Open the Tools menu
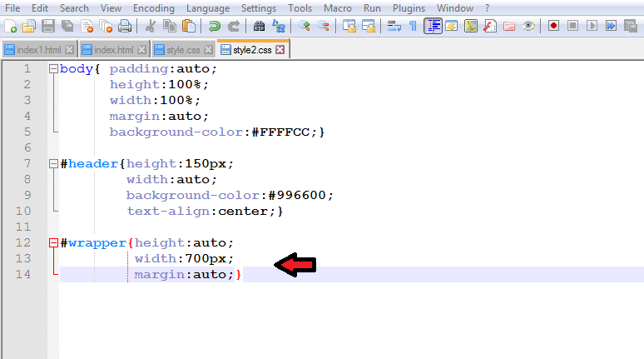The image size is (644, 359). [300, 8]
